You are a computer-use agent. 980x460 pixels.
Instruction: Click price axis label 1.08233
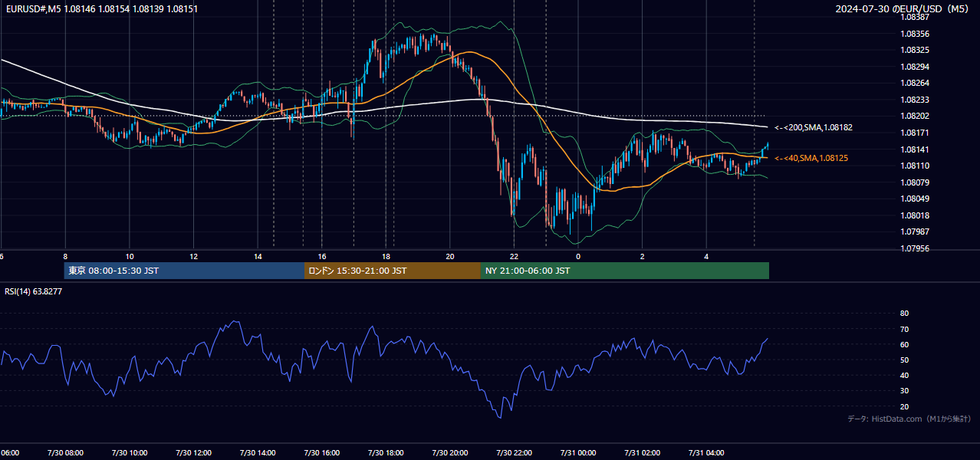click(916, 100)
